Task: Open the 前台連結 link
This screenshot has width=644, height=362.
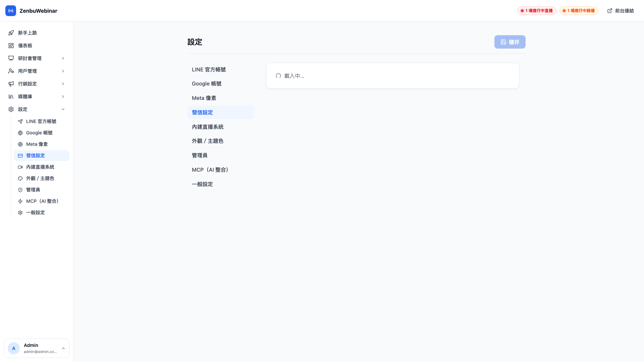Action: click(x=621, y=11)
